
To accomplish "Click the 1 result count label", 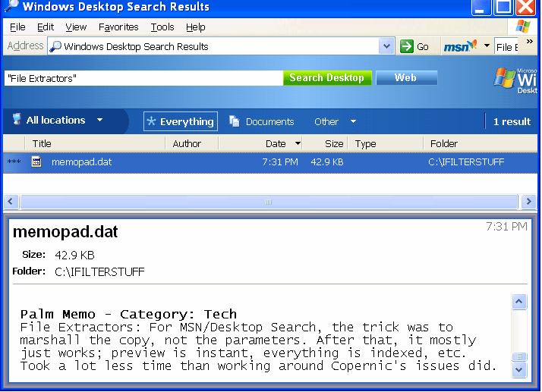I will pyautogui.click(x=512, y=121).
